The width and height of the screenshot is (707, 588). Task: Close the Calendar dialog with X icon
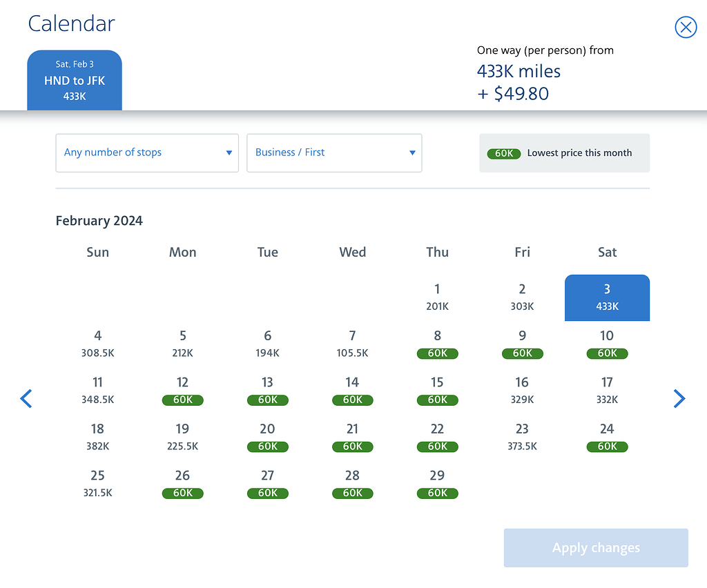685,28
